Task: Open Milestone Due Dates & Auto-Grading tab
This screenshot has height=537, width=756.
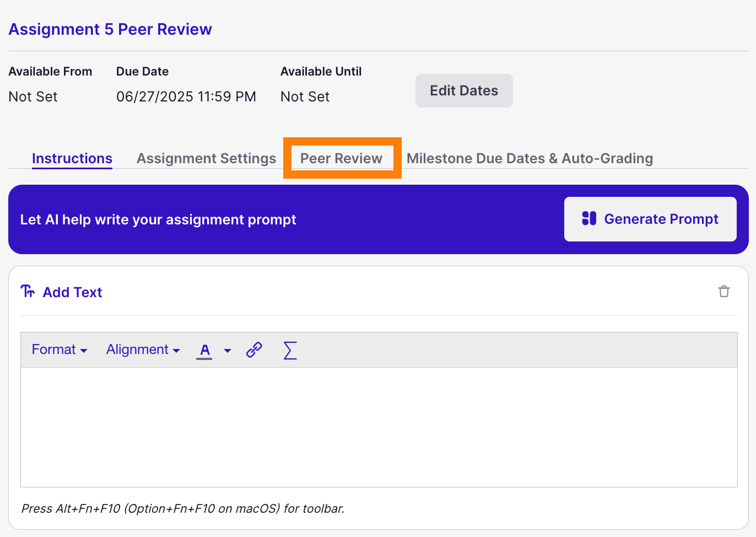Action: pos(530,158)
